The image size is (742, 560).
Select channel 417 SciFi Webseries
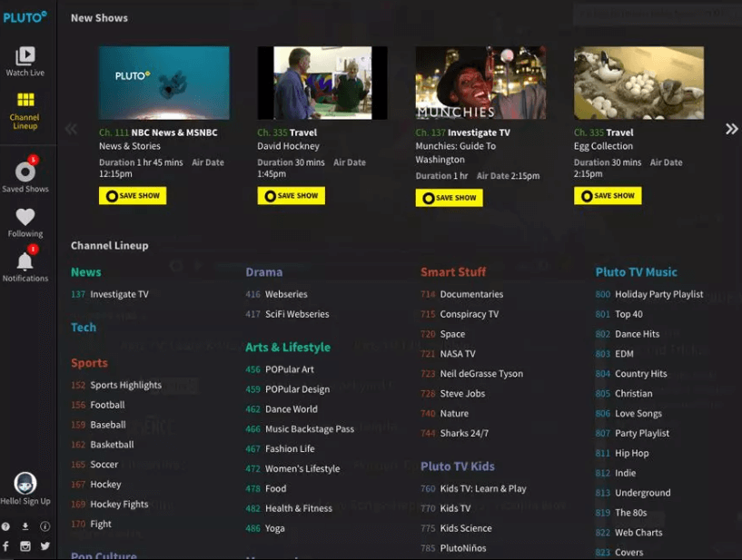click(x=287, y=314)
